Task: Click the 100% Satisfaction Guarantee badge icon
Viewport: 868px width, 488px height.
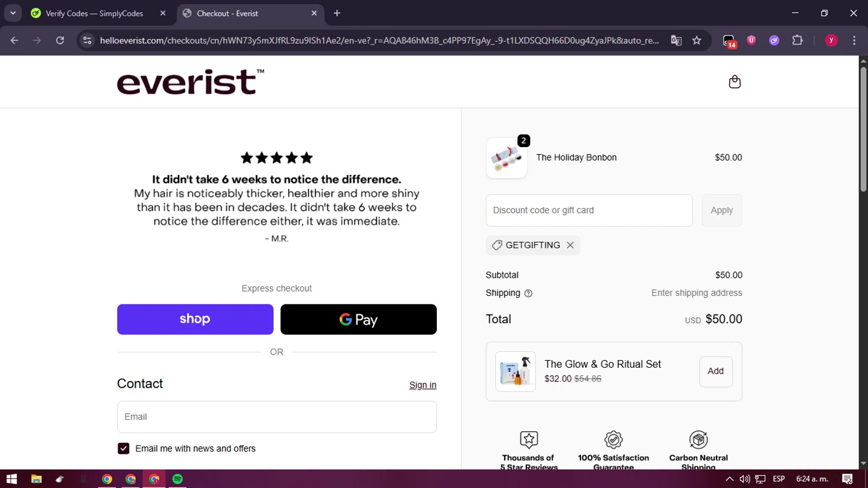Action: click(x=613, y=439)
